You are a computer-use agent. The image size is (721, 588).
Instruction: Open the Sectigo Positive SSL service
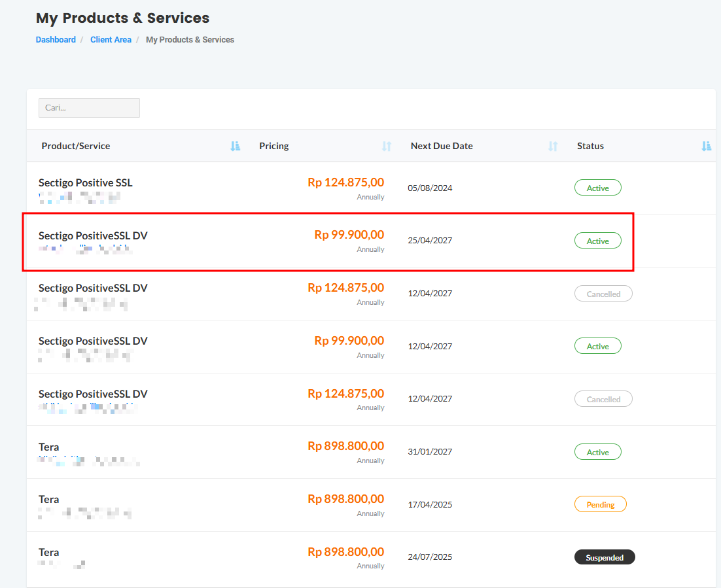(86, 183)
